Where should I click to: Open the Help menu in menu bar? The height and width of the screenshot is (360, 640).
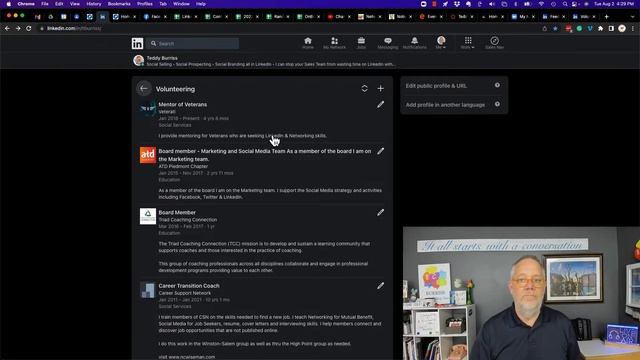[x=201, y=4]
